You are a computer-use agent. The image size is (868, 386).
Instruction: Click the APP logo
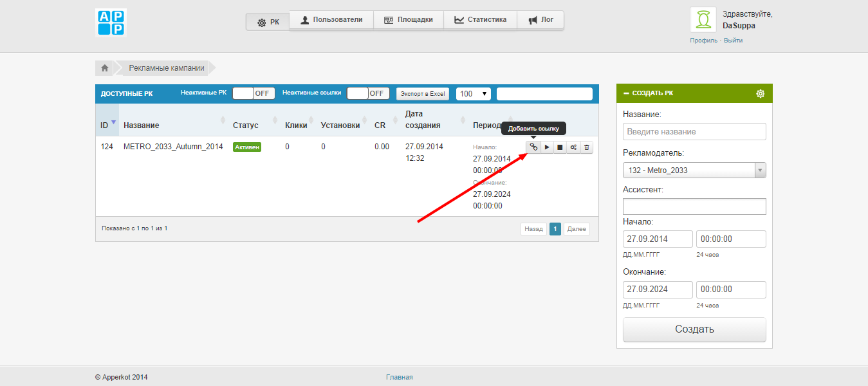tap(111, 23)
